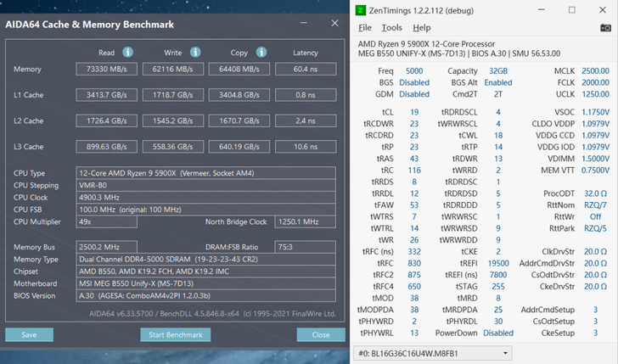Open the Tools menu in ZenTimings
Screen dimensions: 618x364
pos(392,27)
